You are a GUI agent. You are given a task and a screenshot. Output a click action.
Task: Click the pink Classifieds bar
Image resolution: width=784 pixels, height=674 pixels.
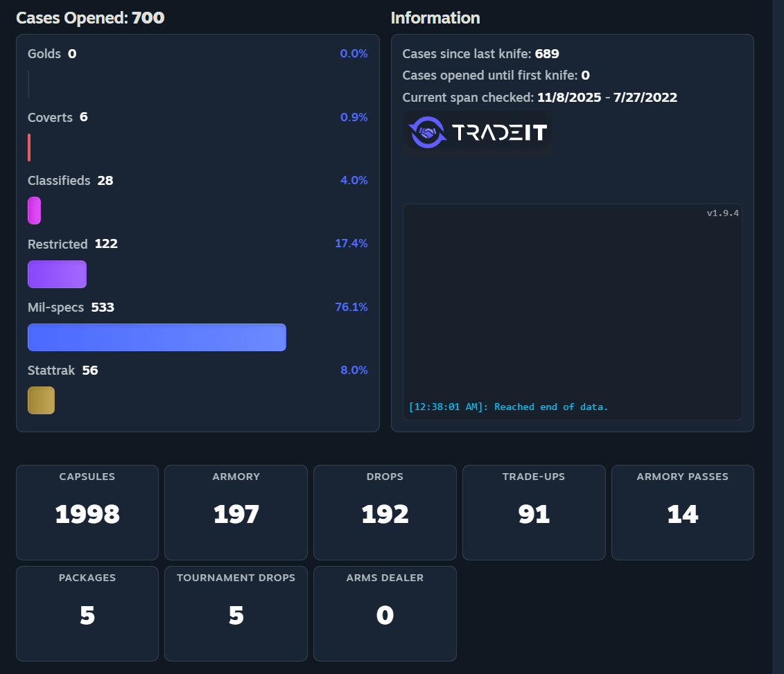coord(34,211)
